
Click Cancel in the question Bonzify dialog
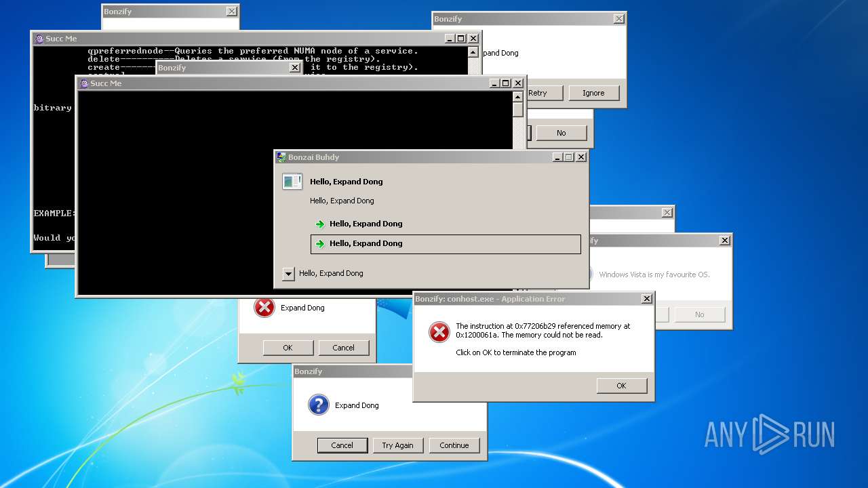[342, 445]
